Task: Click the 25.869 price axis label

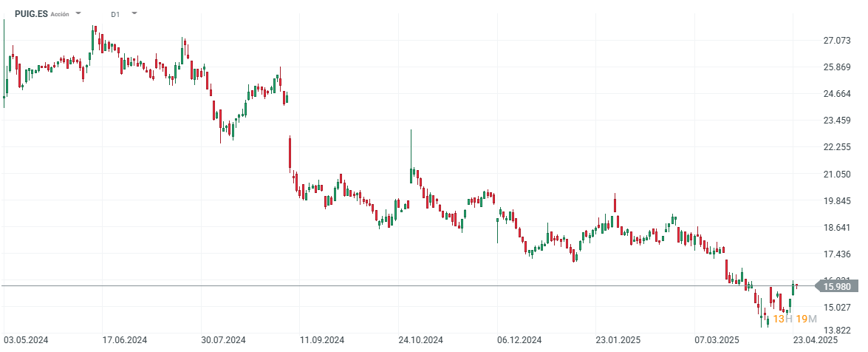Action: [x=838, y=67]
